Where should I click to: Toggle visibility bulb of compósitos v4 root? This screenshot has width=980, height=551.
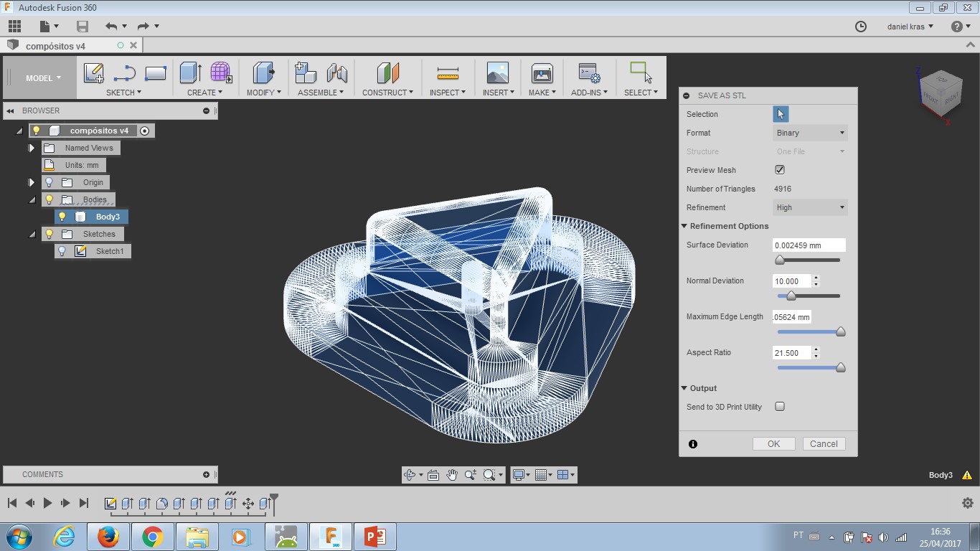pyautogui.click(x=37, y=131)
